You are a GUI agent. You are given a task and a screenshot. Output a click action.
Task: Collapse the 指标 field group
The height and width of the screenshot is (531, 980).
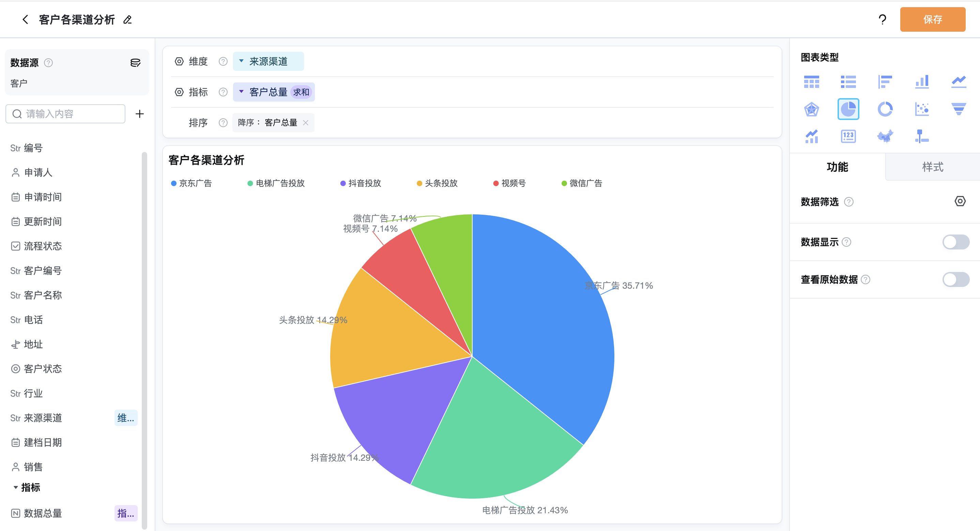(x=16, y=487)
